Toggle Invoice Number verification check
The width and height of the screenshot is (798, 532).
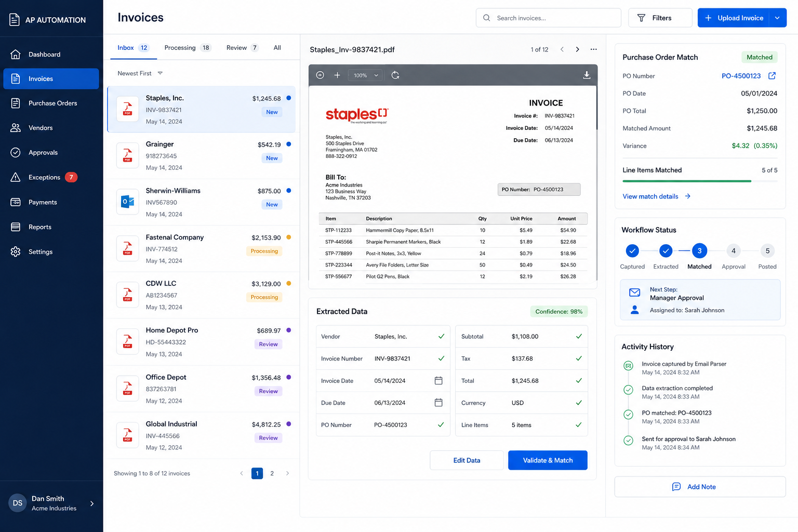[441, 358]
